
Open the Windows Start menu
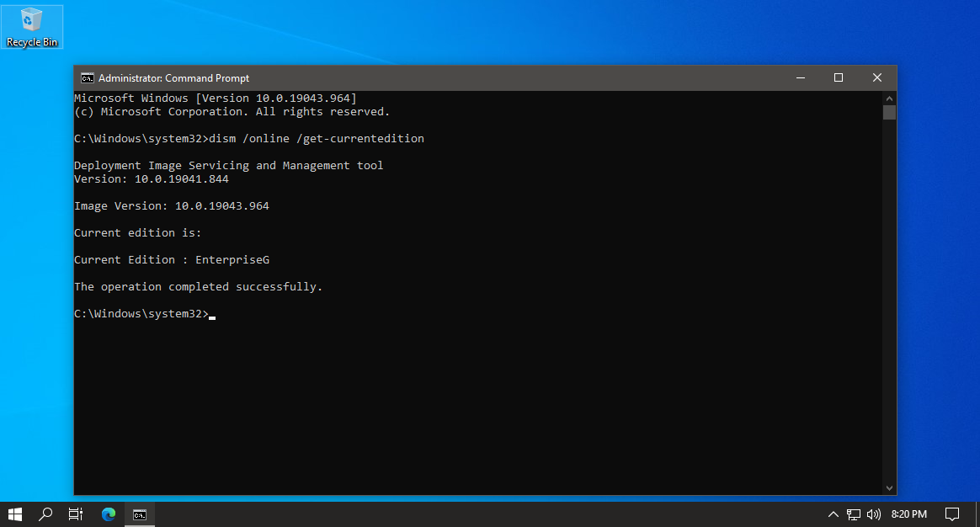click(x=15, y=514)
